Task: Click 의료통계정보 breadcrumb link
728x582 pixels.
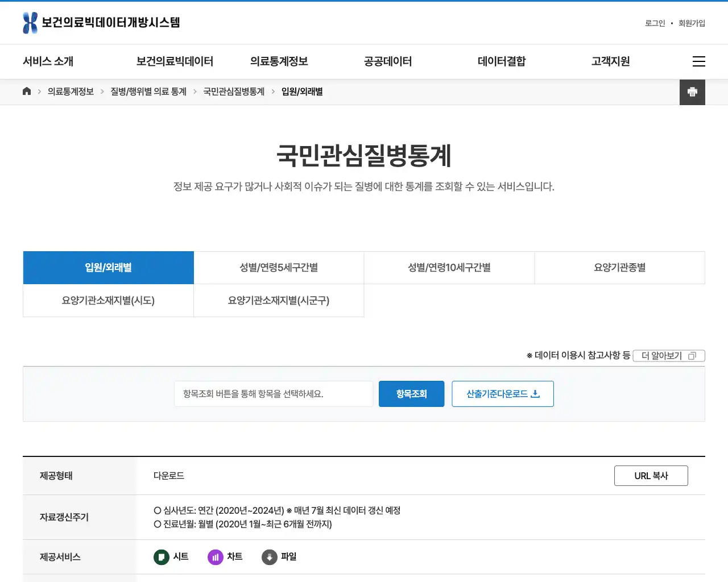Action: coord(71,92)
